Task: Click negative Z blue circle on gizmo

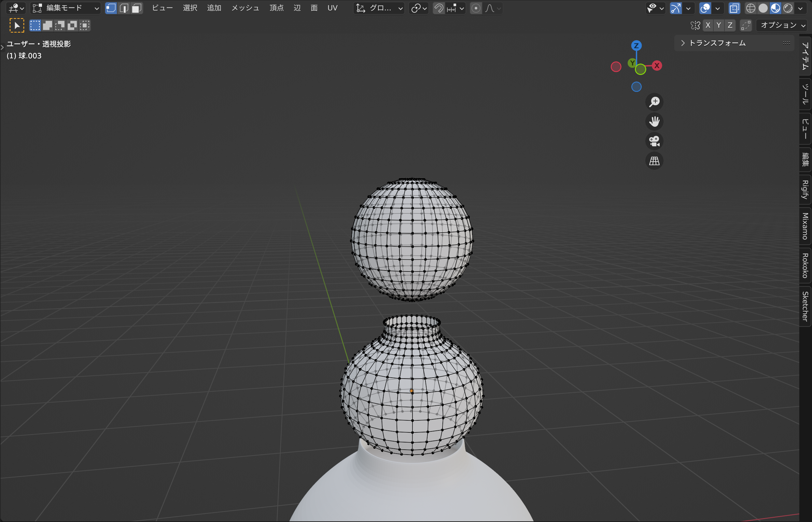Action: click(x=636, y=87)
